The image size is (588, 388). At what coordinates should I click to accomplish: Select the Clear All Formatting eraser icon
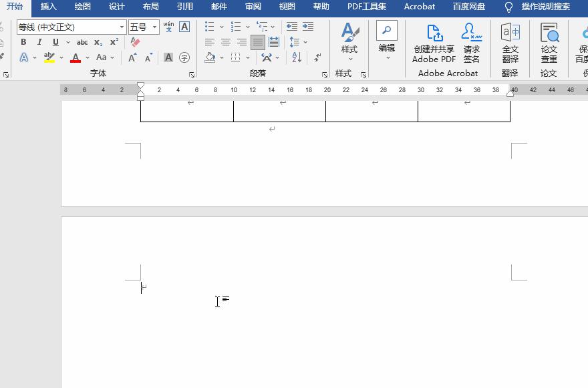coord(134,43)
